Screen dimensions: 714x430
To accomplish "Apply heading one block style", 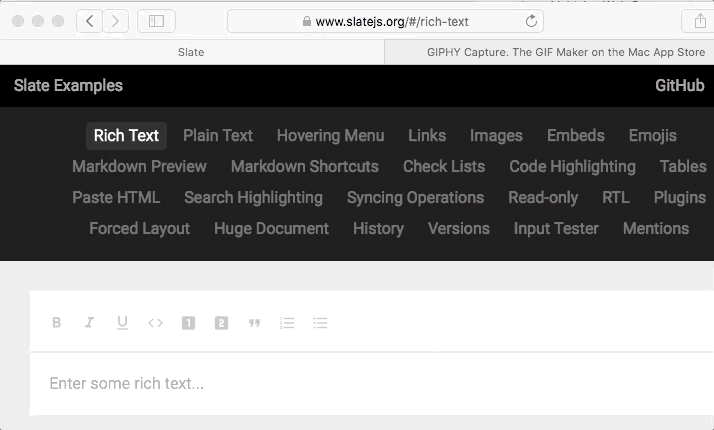I will tap(188, 323).
